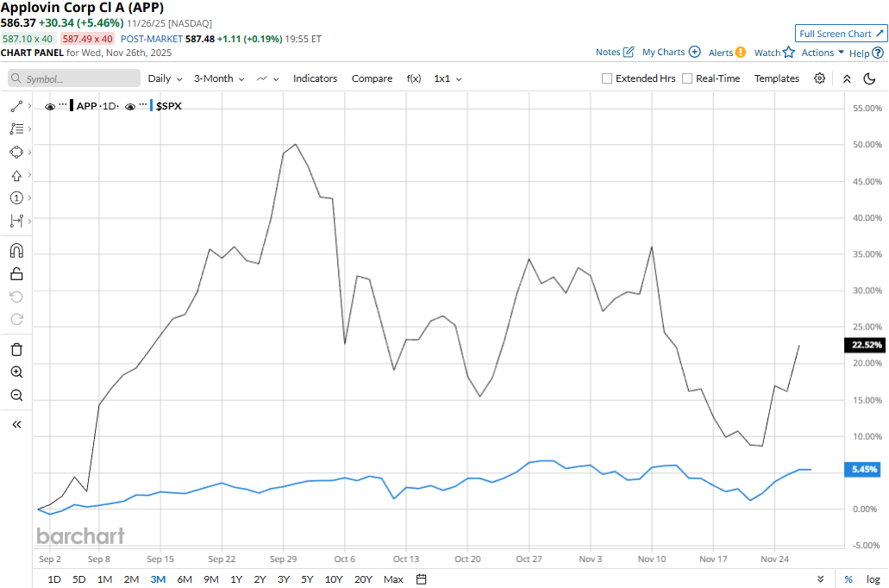Screen dimensions: 889x588
Task: Open the Compare menu
Action: tap(372, 78)
